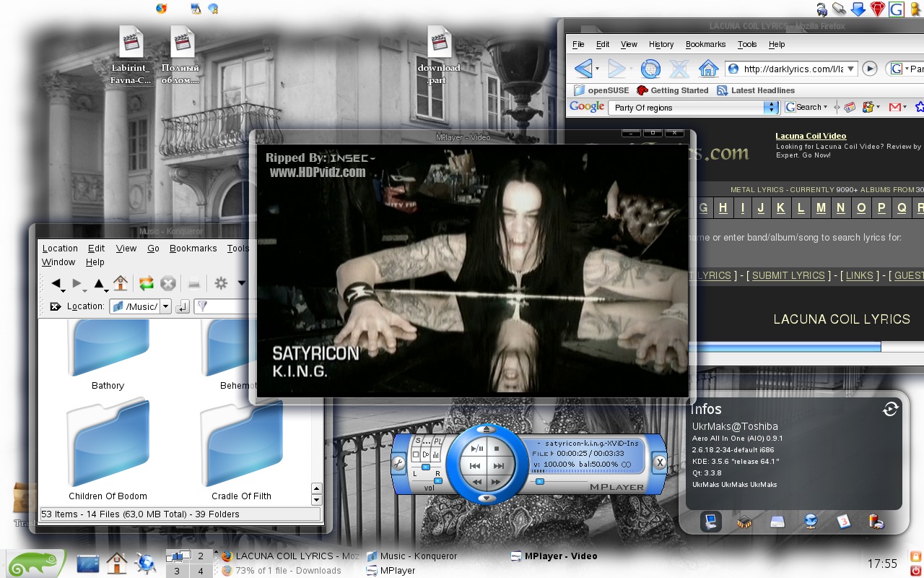Image resolution: width=924 pixels, height=578 pixels.
Task: Open the SUBMIT LYRICS link
Action: pyautogui.click(x=788, y=275)
